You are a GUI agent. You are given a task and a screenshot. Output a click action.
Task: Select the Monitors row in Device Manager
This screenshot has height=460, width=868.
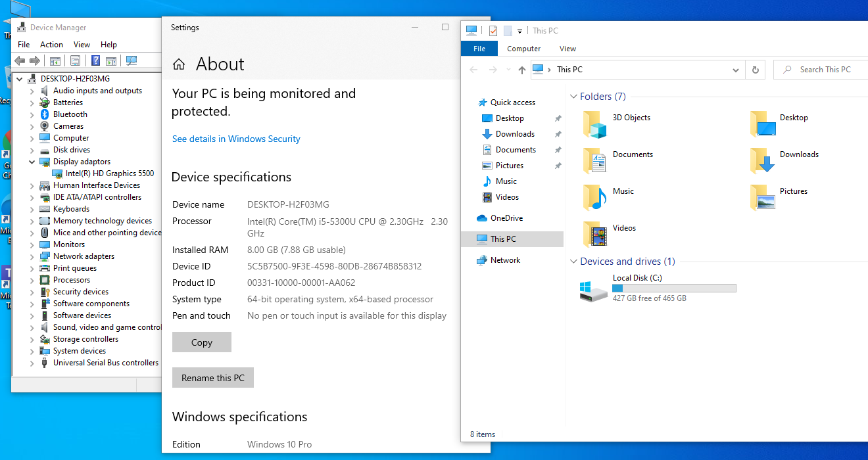click(69, 244)
